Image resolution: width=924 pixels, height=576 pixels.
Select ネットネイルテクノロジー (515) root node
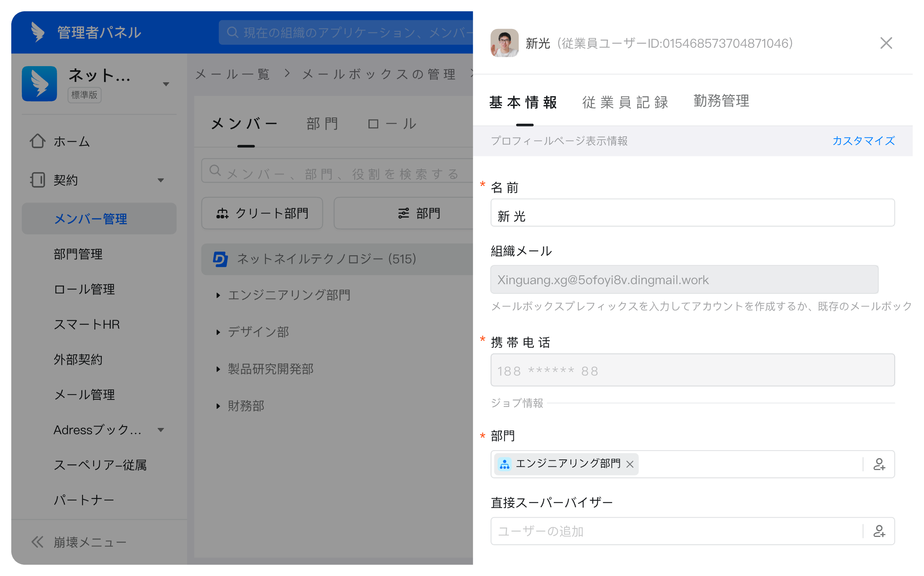pos(338,260)
